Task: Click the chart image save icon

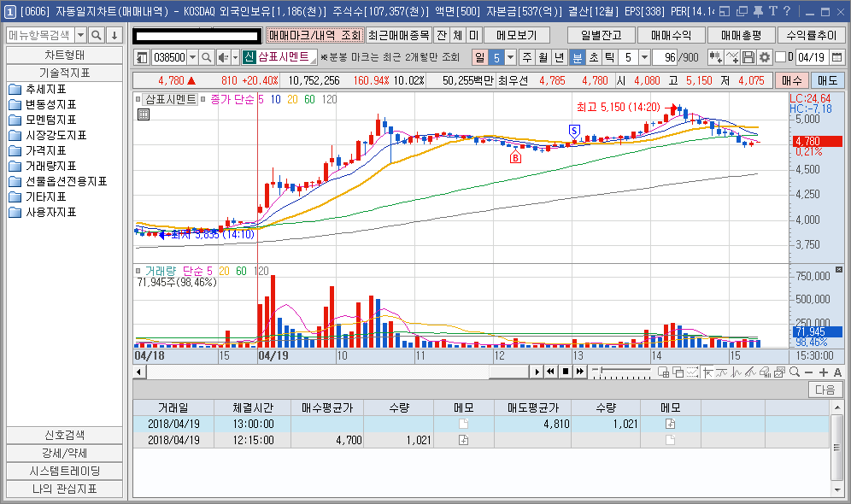Action: pyautogui.click(x=779, y=372)
